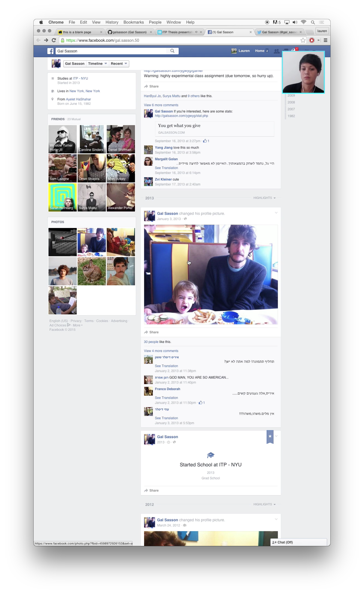This screenshot has height=594, width=364.
Task: Open the Bookmarks menu
Action: (134, 22)
